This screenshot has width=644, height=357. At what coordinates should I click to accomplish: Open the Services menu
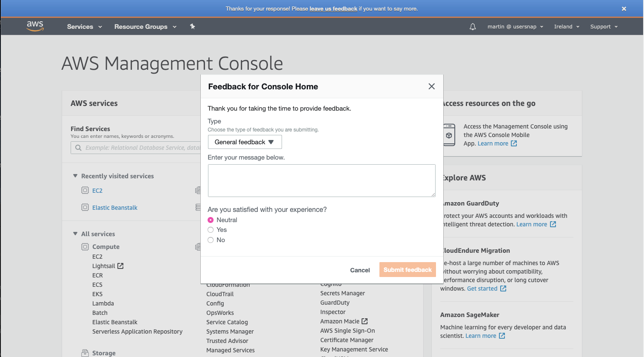85,26
